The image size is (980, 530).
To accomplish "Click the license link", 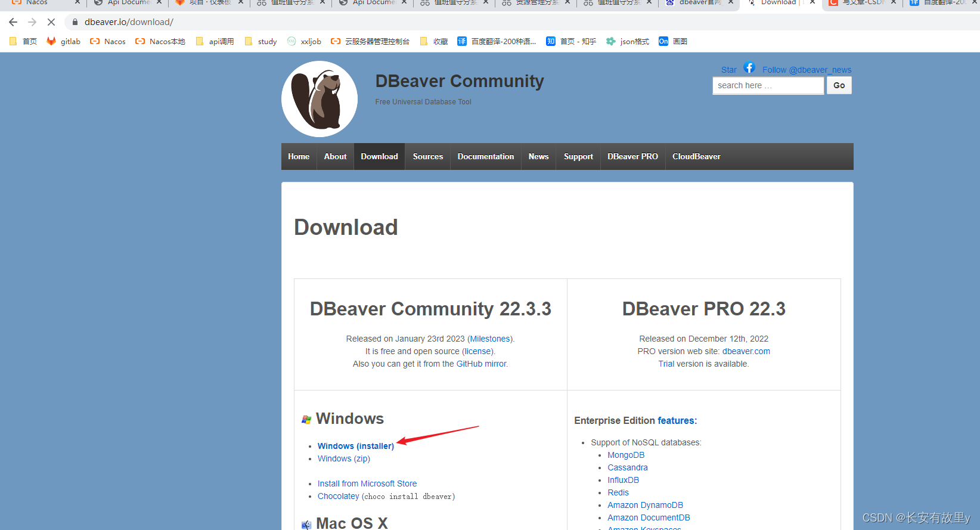I will (478, 351).
